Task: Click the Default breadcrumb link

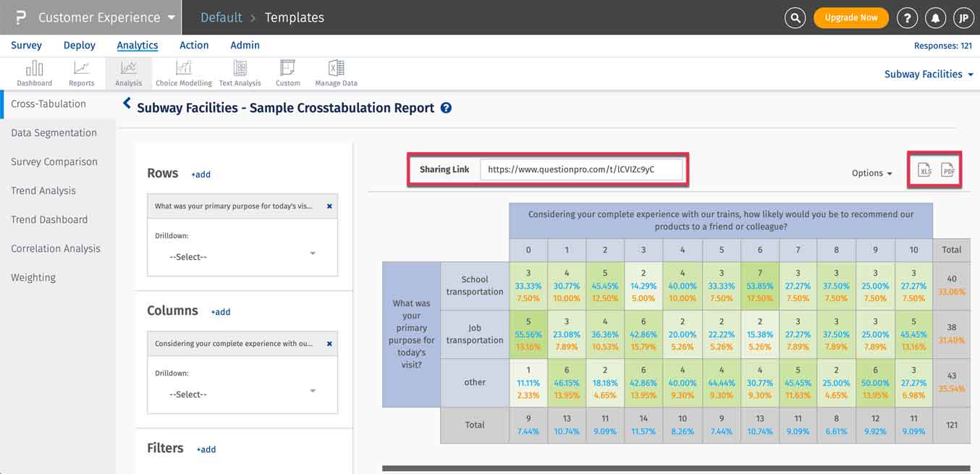Action: (221, 17)
